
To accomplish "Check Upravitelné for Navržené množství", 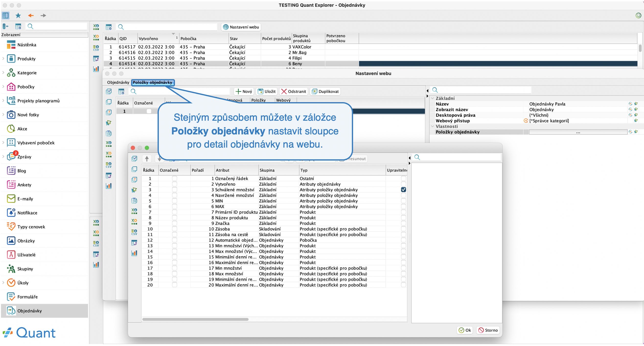I will coord(403,195).
